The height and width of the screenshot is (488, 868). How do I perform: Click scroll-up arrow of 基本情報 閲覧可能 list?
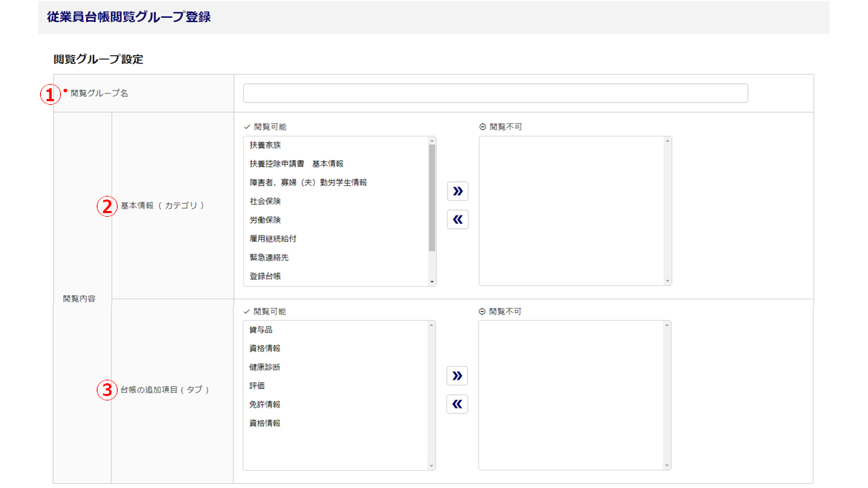pyautogui.click(x=432, y=141)
